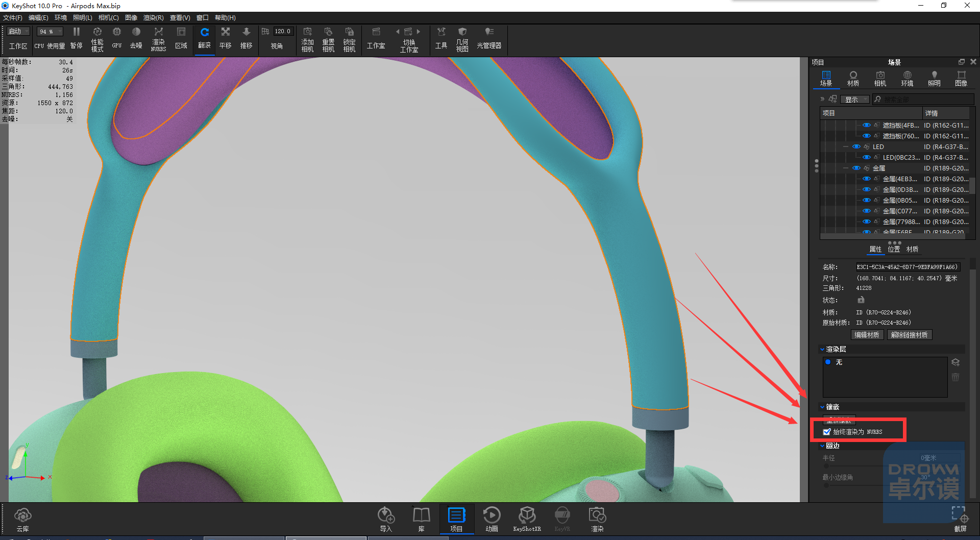Click the Import (导入) icon

(386, 520)
